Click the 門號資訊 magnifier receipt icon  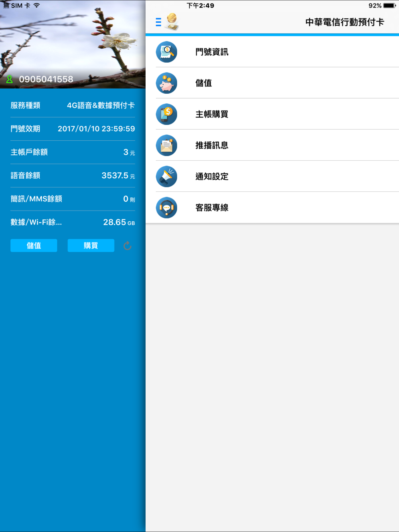coord(166,52)
